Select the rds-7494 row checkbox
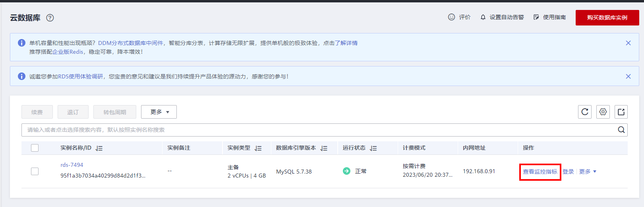The height and width of the screenshot is (207, 644). (35, 171)
